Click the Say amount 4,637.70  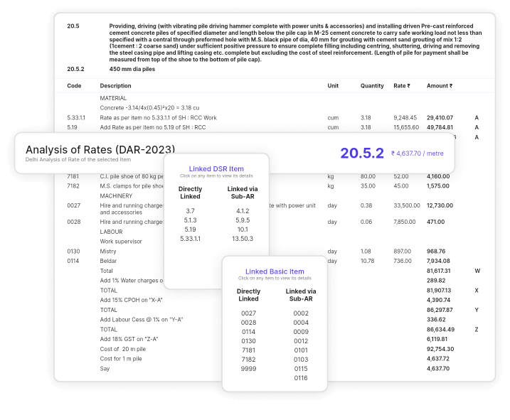click(438, 369)
